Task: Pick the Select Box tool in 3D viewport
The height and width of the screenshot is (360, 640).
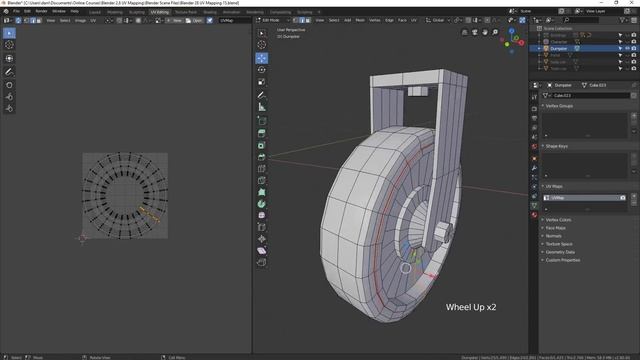Action: click(x=262, y=33)
